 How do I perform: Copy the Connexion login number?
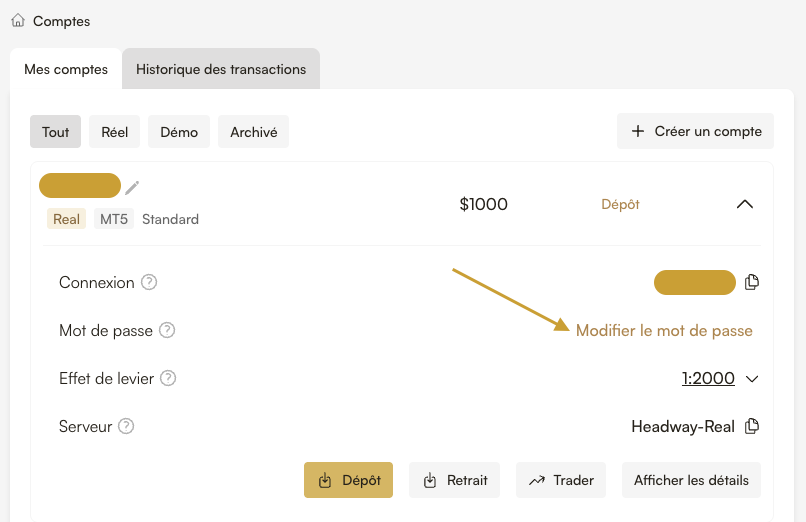(752, 282)
